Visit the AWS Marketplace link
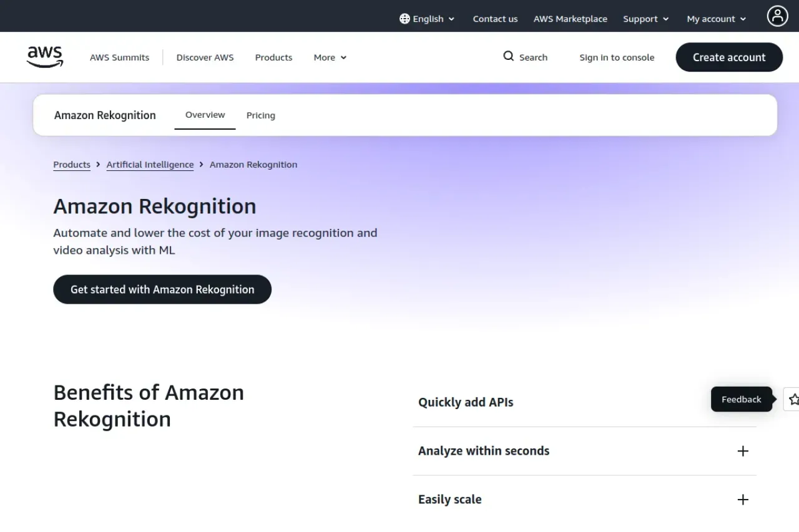Viewport: 799px width, 532px height. (x=571, y=19)
